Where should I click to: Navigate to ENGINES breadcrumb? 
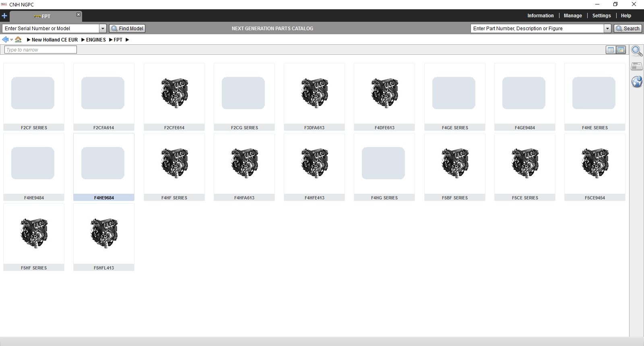pos(96,40)
